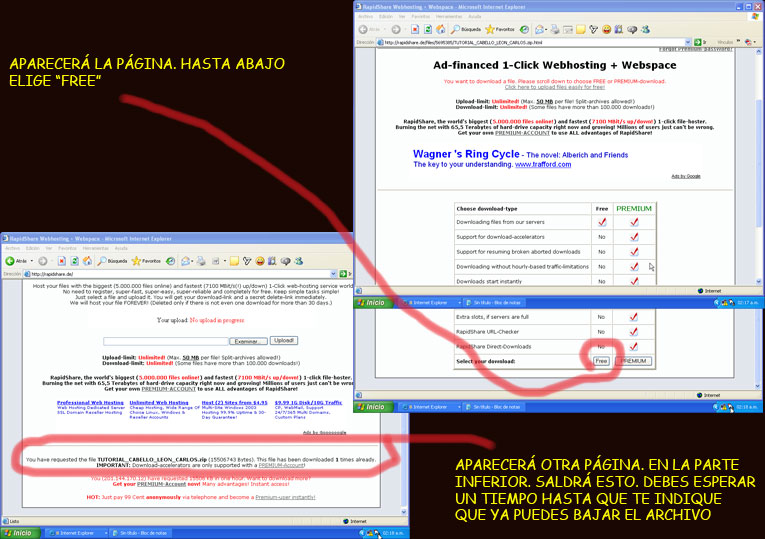Open address dropdown in the TUTORIAL_CABELLO download window
765x539 pixels.
pyautogui.click(x=688, y=42)
